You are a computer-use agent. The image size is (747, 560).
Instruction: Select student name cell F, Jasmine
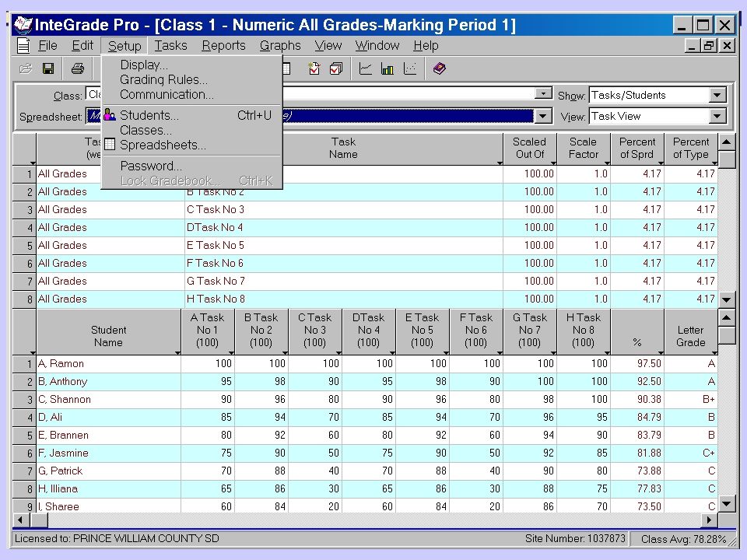109,453
